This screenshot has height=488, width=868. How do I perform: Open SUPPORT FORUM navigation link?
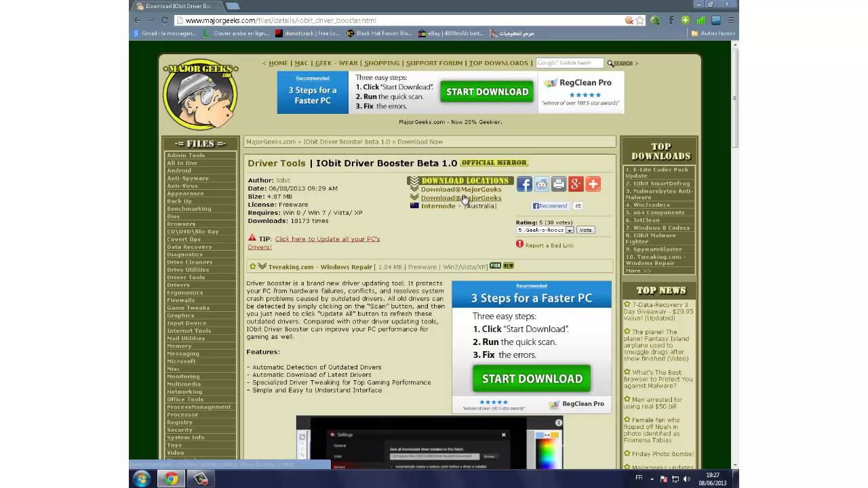(434, 63)
